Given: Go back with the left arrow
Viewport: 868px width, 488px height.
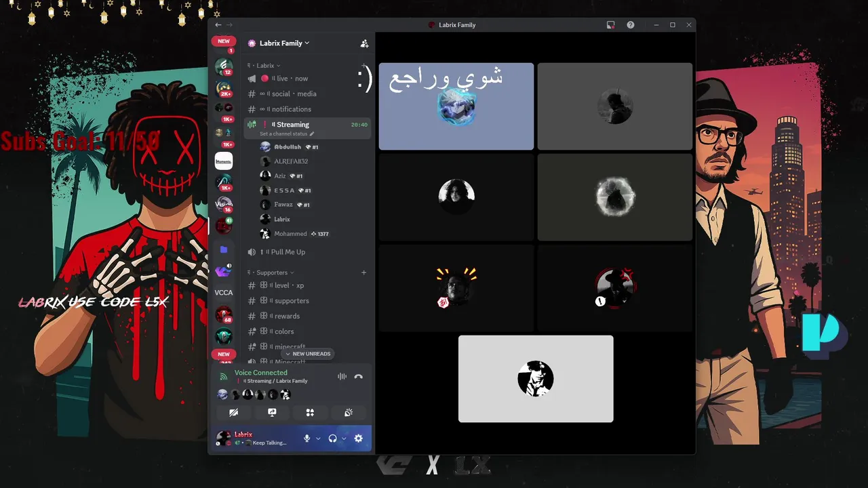Looking at the screenshot, I should click(x=218, y=25).
